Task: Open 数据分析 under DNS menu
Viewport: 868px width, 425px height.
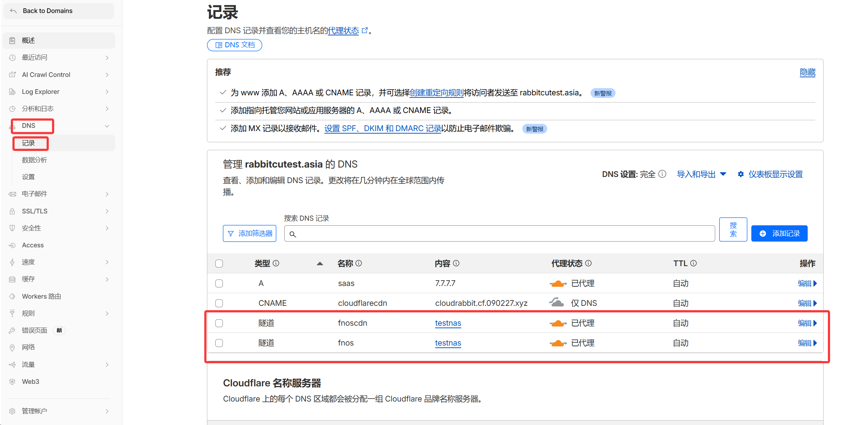Action: (x=34, y=160)
